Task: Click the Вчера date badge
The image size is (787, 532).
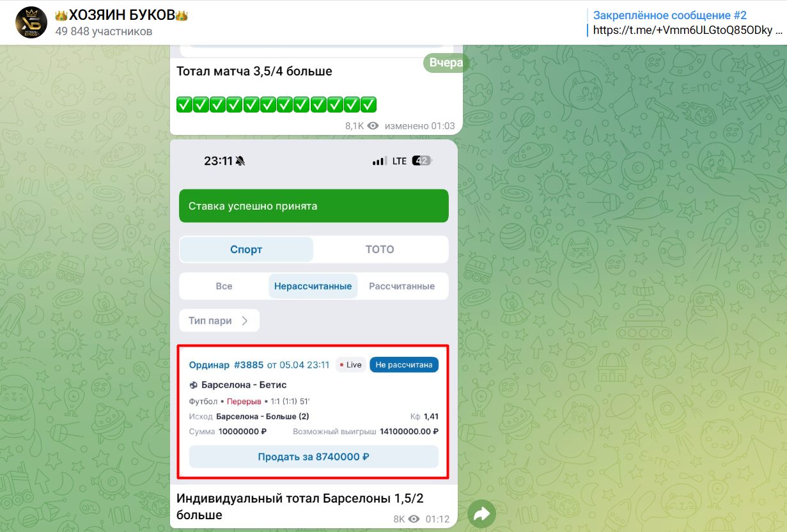Action: [446, 63]
